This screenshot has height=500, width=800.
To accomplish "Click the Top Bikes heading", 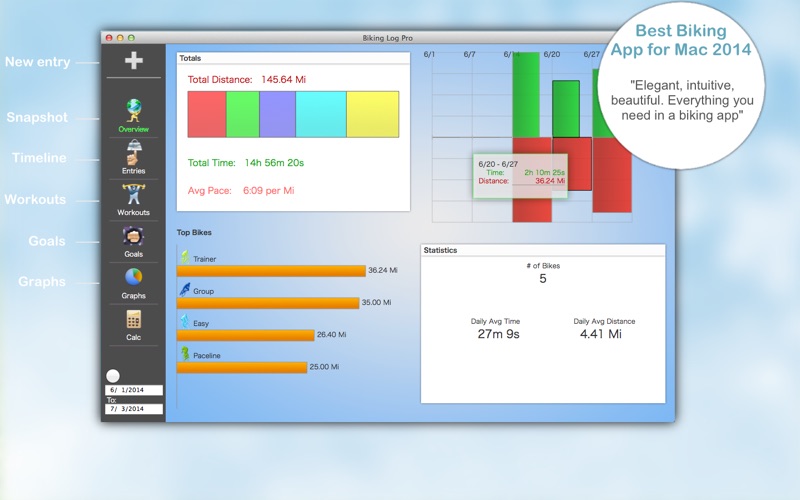I will click(x=194, y=233).
